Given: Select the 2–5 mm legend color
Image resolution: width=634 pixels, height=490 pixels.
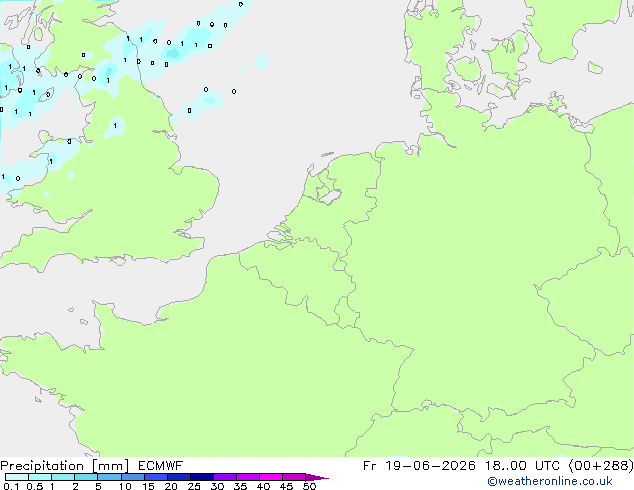Looking at the screenshot, I should pyautogui.click(x=86, y=477).
